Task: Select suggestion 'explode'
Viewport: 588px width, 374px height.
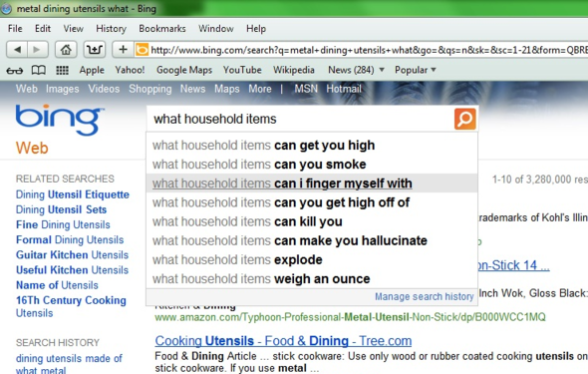Action: pos(312,260)
